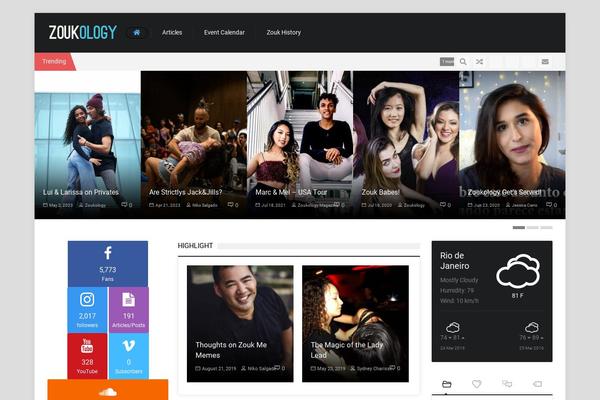Click the Instagram 2,017 followers tile
600x400 pixels.
(x=87, y=310)
